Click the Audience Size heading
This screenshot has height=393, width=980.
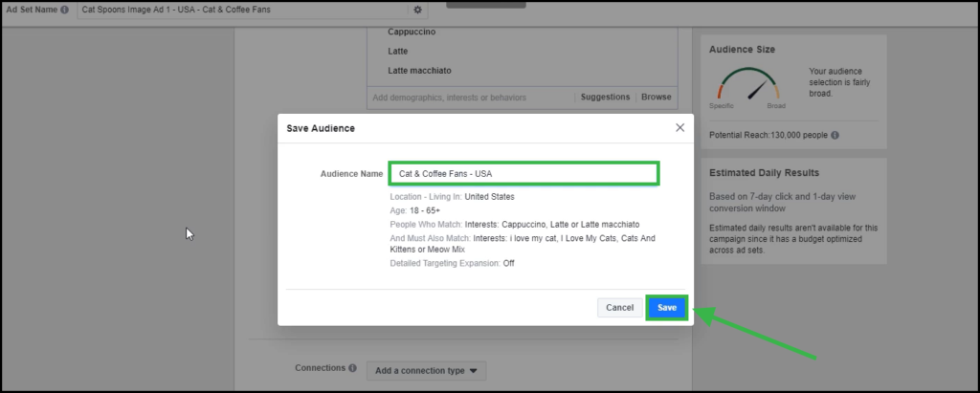click(x=742, y=50)
